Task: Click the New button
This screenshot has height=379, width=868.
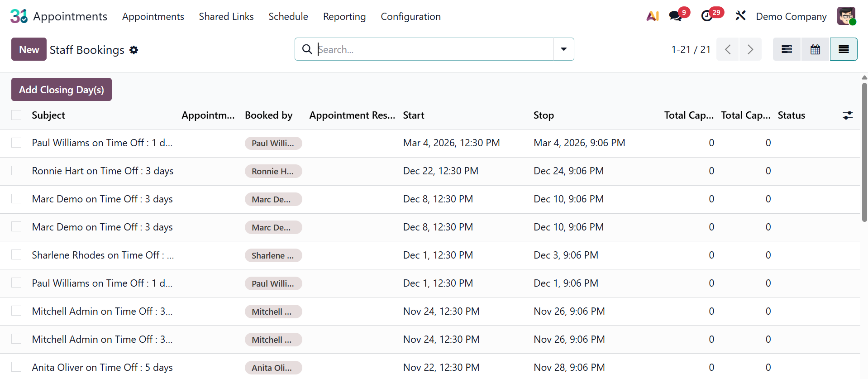Action: [x=29, y=49]
